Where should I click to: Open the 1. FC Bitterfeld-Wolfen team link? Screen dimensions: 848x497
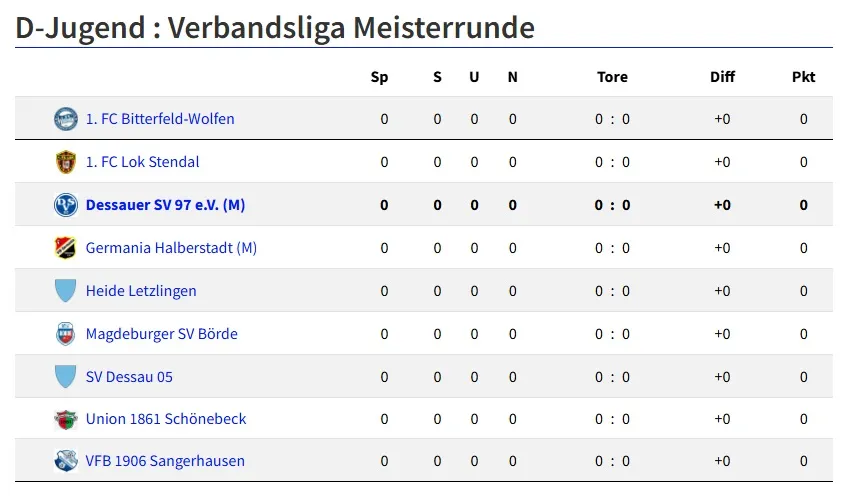(160, 119)
